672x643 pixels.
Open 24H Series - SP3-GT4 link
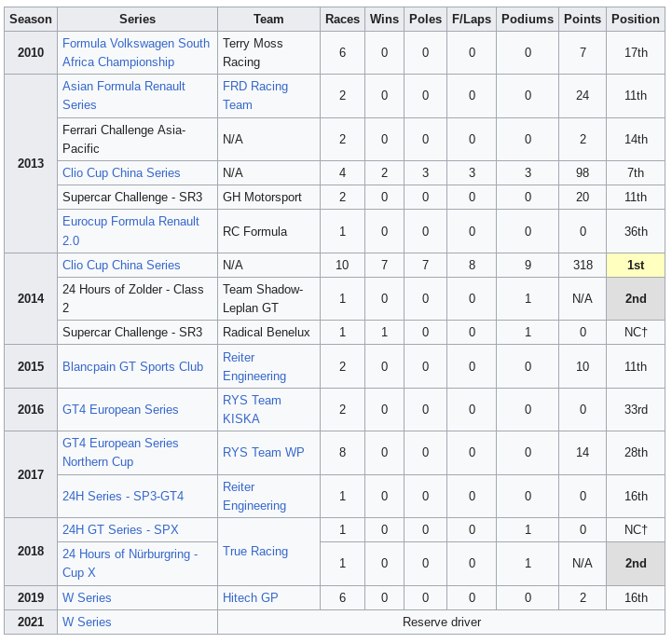pos(123,496)
